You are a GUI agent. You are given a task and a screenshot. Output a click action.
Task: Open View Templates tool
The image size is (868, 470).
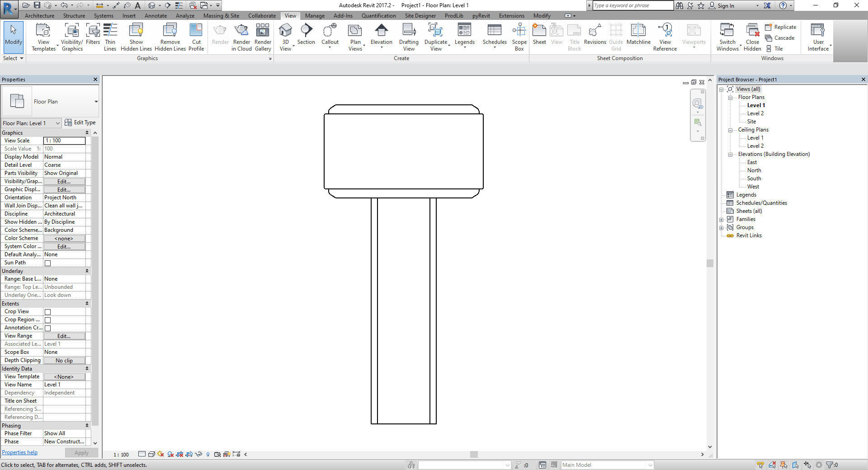pos(43,37)
